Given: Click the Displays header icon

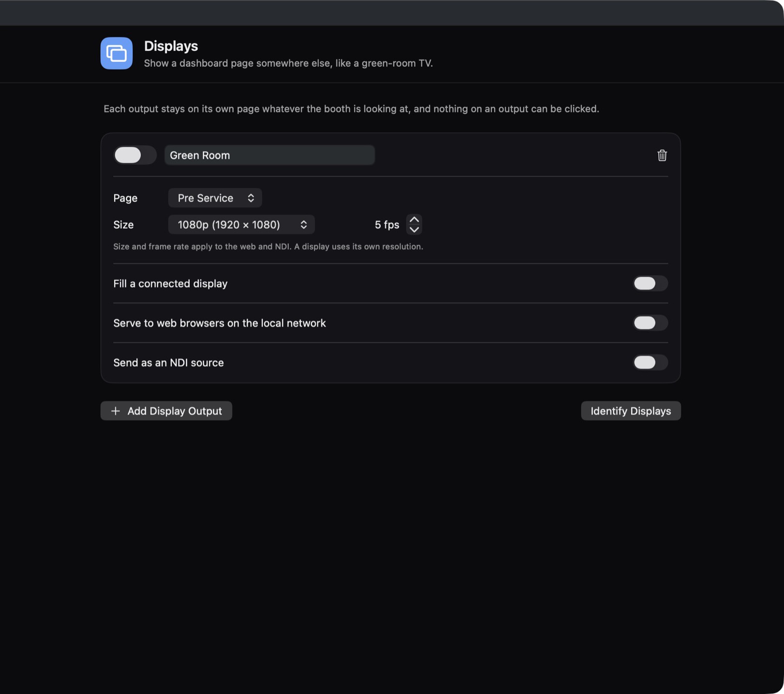Looking at the screenshot, I should pos(117,53).
